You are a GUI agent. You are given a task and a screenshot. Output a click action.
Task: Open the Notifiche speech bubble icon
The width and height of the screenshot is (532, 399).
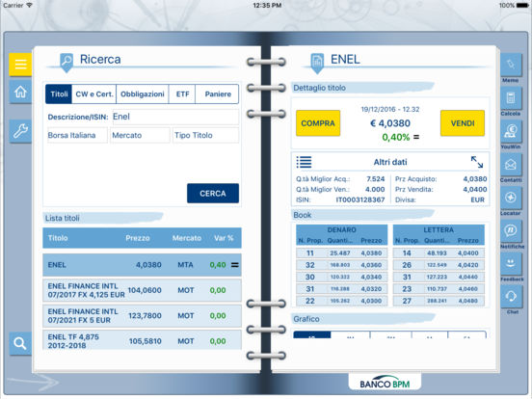[511, 230]
